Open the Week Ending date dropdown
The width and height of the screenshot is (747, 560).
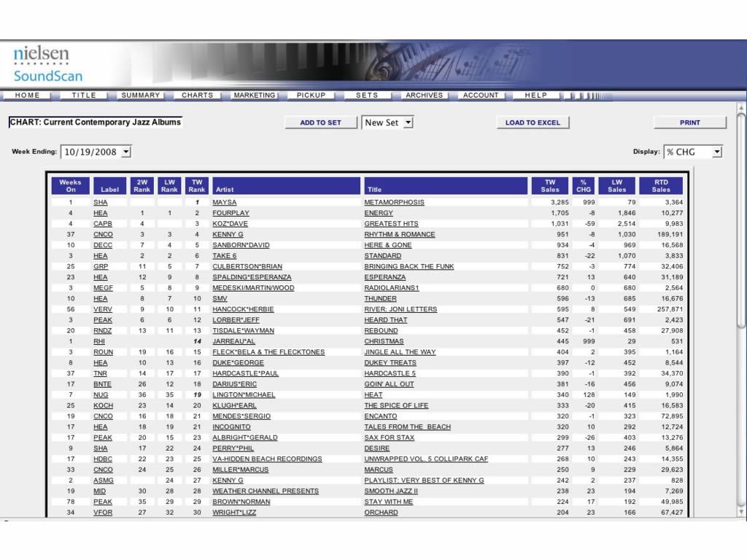[125, 152]
